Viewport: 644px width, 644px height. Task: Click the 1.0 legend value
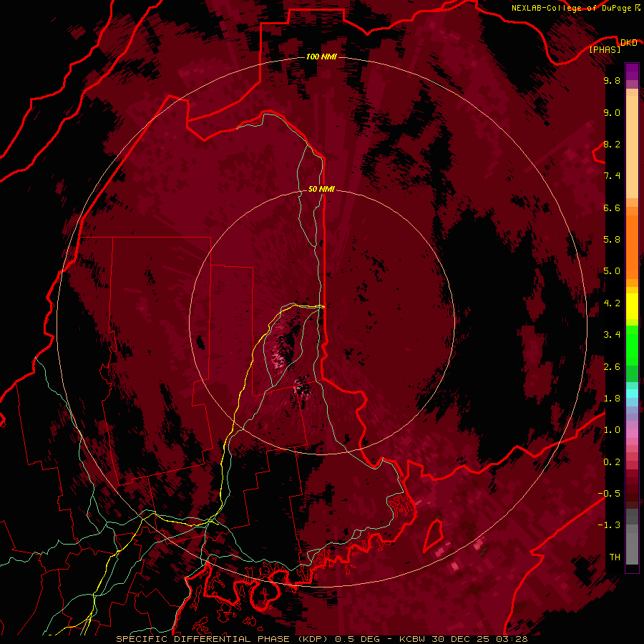(612, 430)
